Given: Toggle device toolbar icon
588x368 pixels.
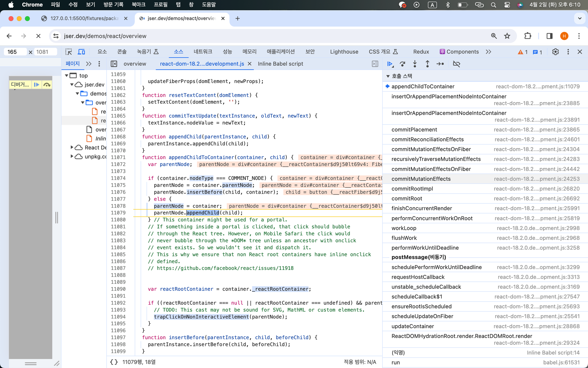Looking at the screenshot, I should click(81, 52).
